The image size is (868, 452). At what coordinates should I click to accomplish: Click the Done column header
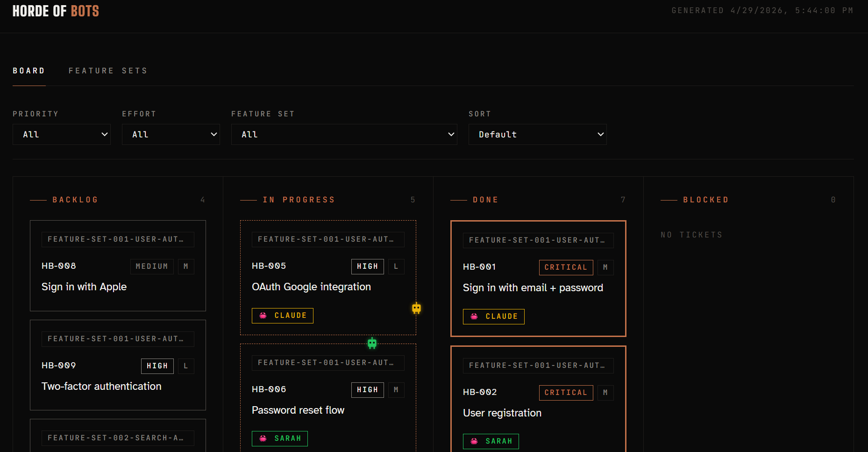(485, 200)
